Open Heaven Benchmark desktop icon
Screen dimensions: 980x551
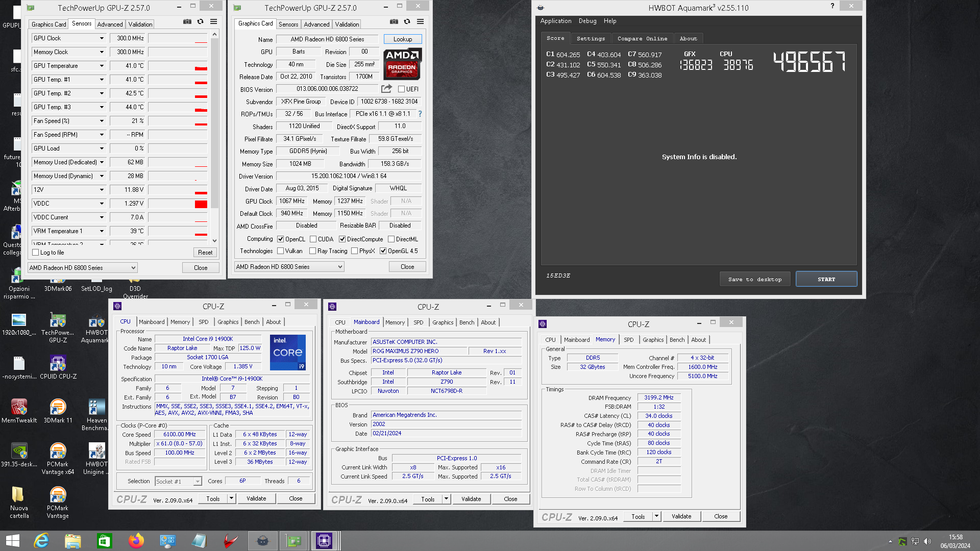95,415
